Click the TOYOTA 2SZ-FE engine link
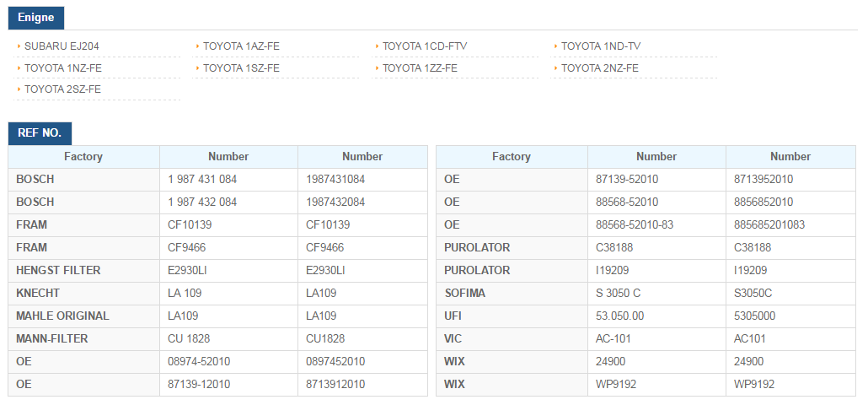Image resolution: width=868 pixels, height=405 pixels. click(x=62, y=89)
